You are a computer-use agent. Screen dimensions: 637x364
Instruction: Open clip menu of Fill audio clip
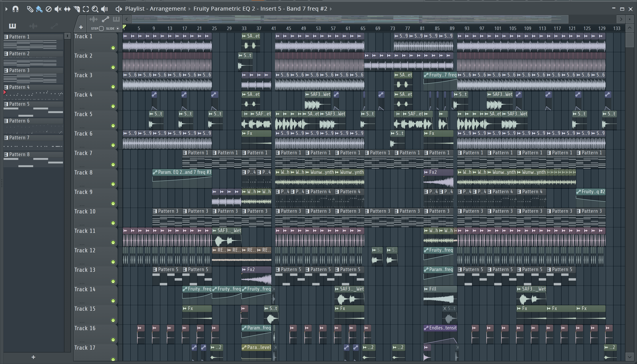[x=426, y=289]
